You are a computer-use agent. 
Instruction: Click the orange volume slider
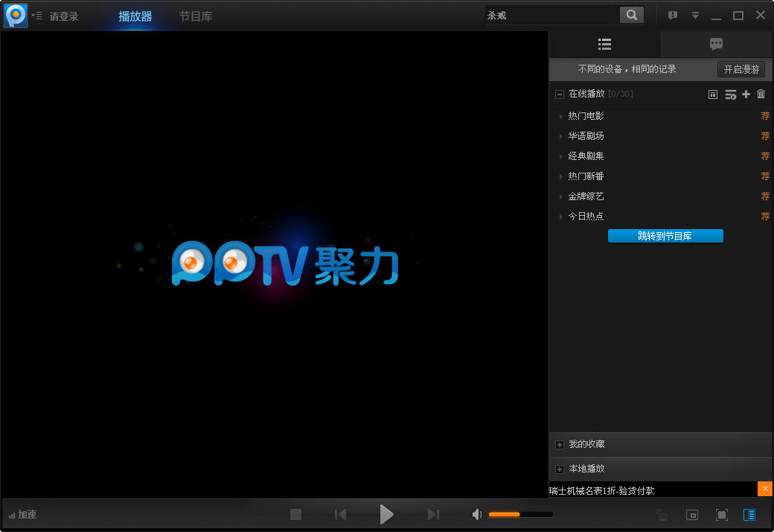(x=505, y=514)
